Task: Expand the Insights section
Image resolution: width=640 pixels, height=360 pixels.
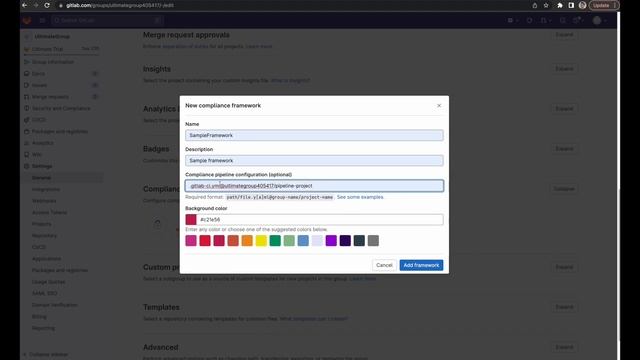Action: pos(564,69)
